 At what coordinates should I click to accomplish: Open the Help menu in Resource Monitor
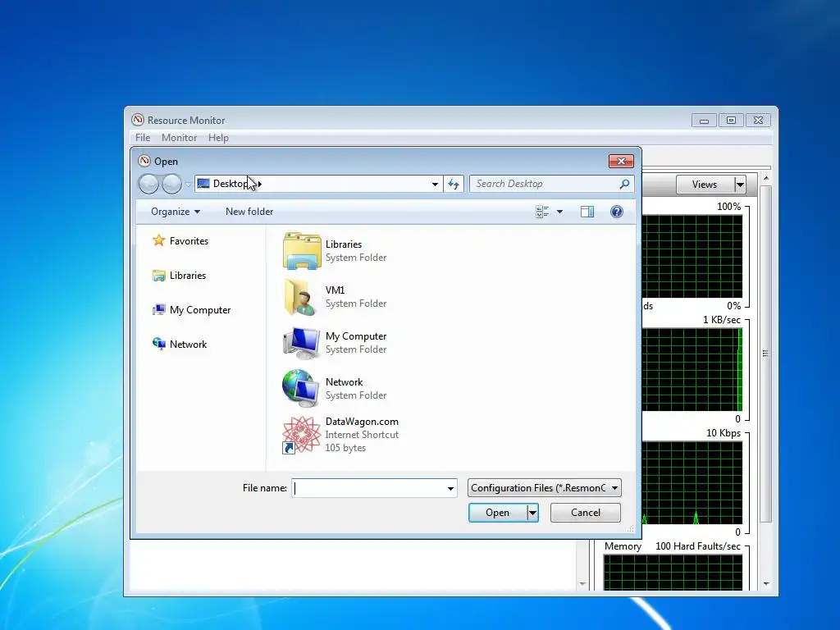click(218, 138)
